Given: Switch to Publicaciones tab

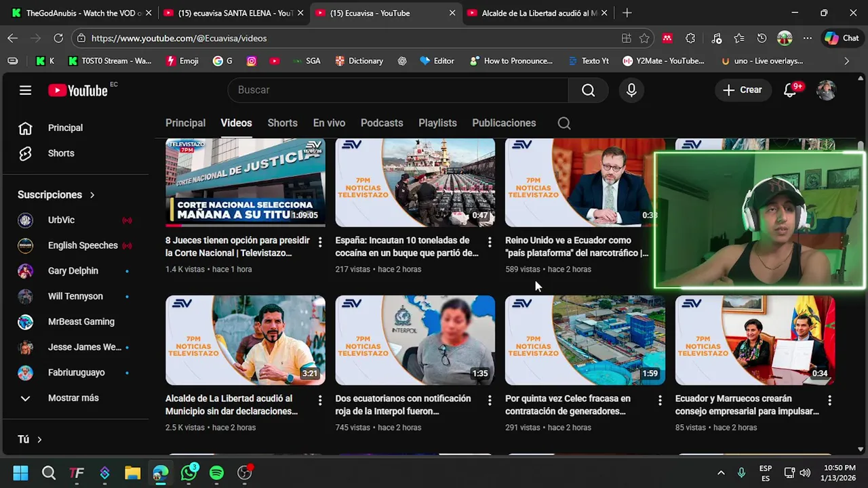Looking at the screenshot, I should [x=504, y=123].
